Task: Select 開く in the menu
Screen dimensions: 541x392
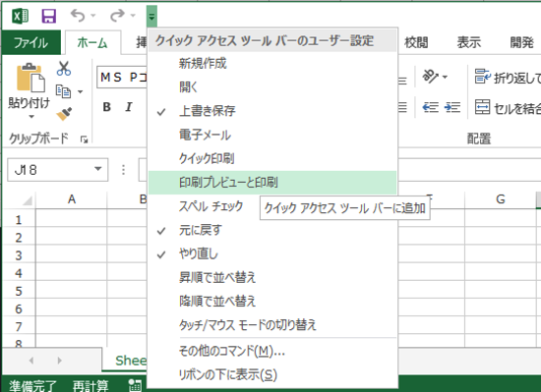Action: click(272, 87)
